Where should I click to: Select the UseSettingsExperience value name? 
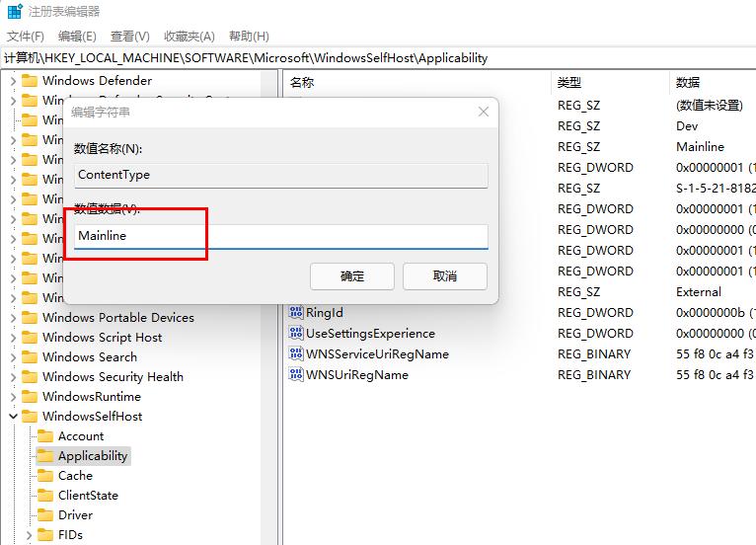click(370, 334)
